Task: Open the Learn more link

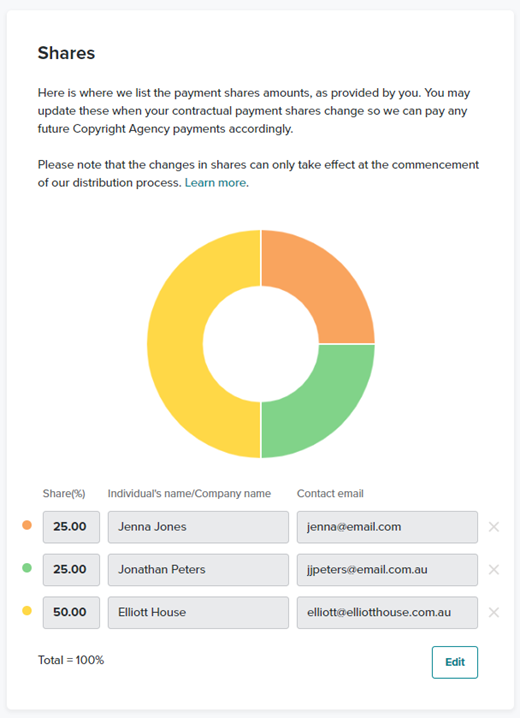Action: coord(215,183)
